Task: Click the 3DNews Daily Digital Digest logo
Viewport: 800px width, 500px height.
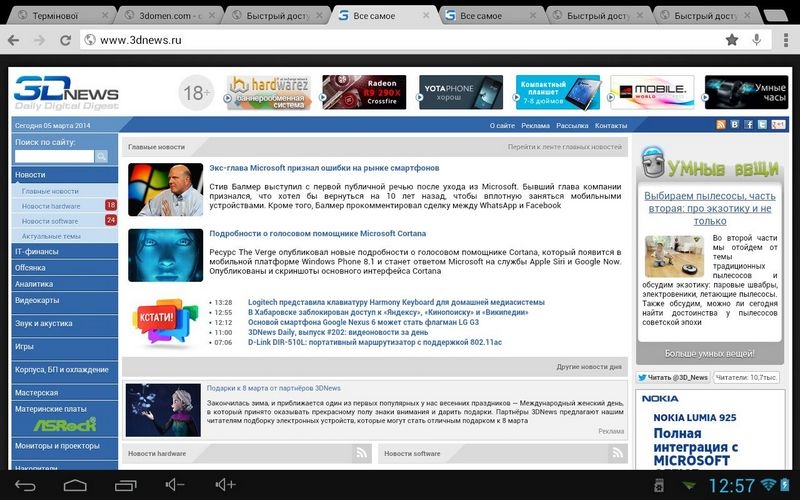Action: (66, 92)
